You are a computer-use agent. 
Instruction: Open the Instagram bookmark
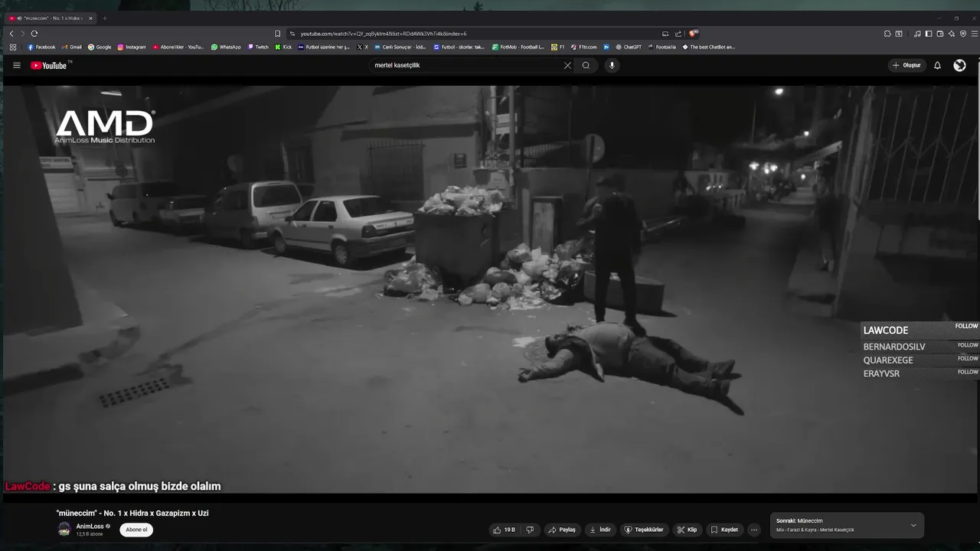(x=132, y=47)
